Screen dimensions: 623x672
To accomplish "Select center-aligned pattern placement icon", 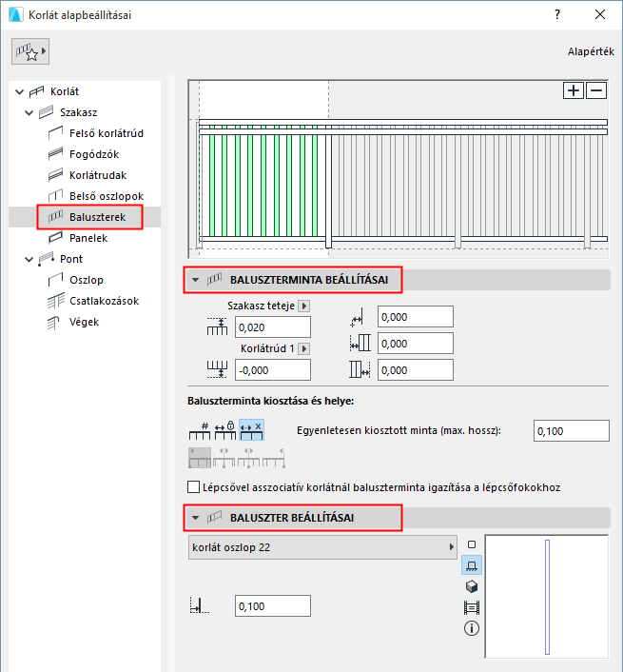I will click(224, 457).
